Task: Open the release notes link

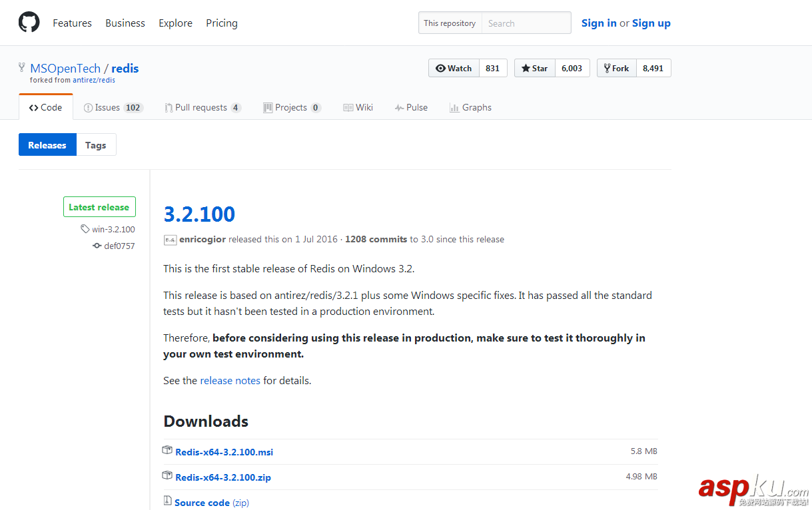Action: [230, 381]
